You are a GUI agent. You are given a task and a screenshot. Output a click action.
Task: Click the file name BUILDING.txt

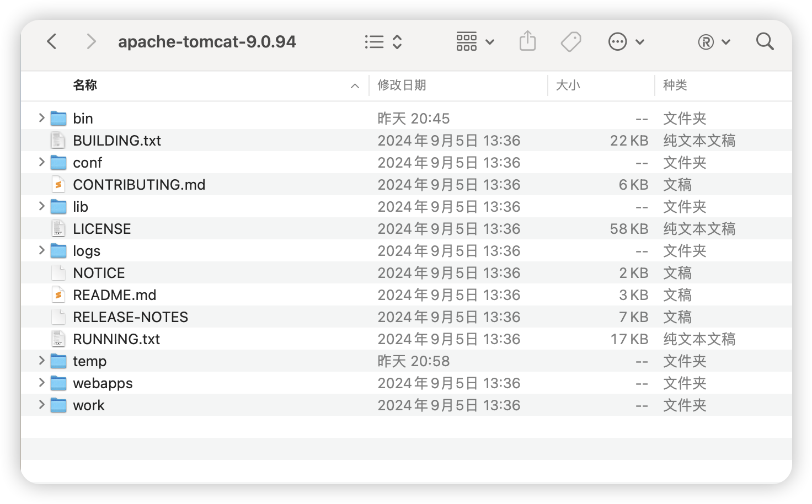117,141
